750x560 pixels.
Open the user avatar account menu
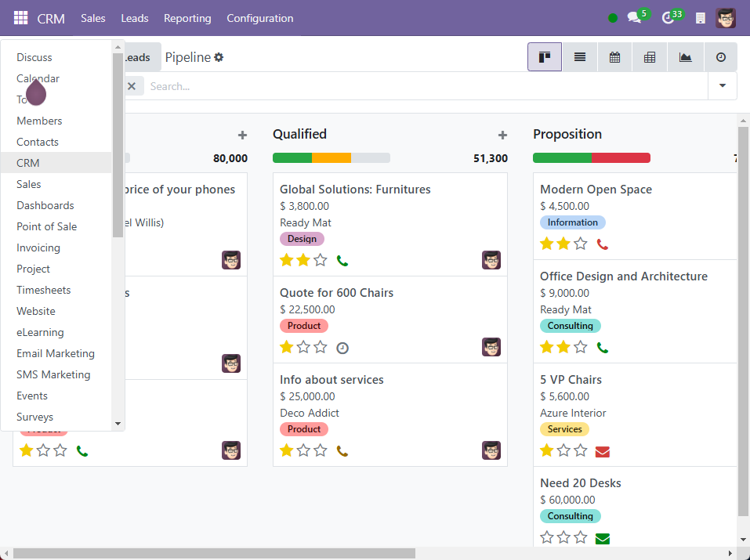726,18
